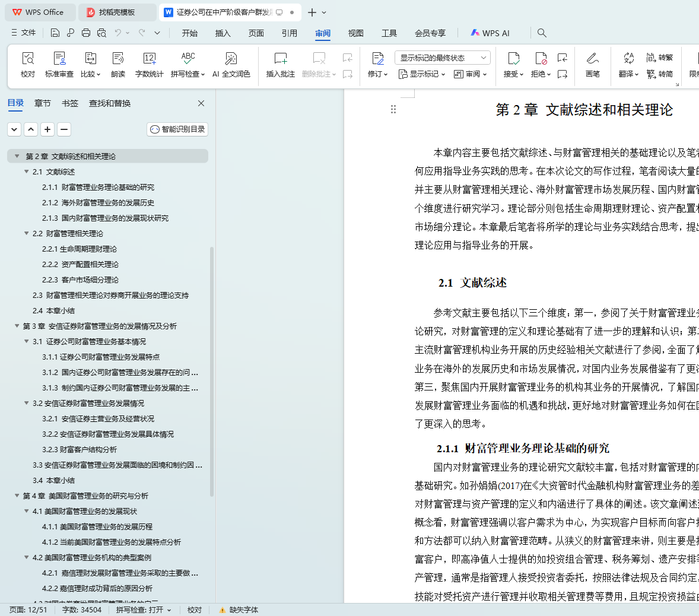Jump to 2.4 本章小结 in outline
This screenshot has width=699, height=616.
click(x=53, y=311)
